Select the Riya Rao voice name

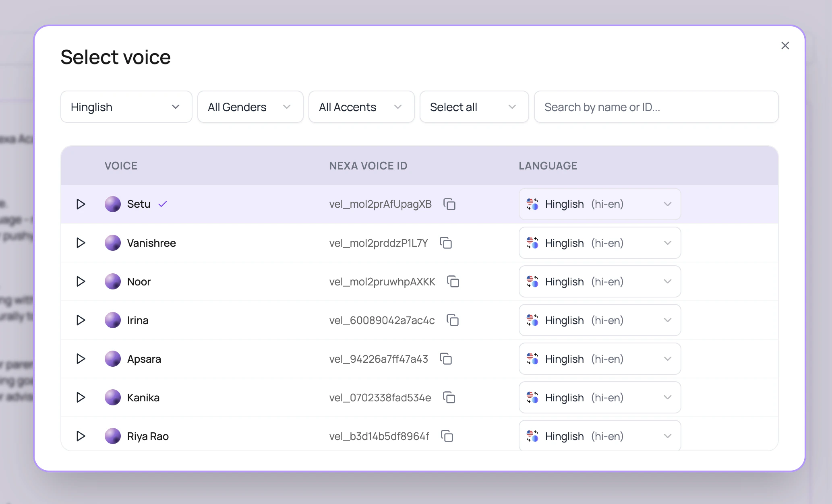(148, 436)
